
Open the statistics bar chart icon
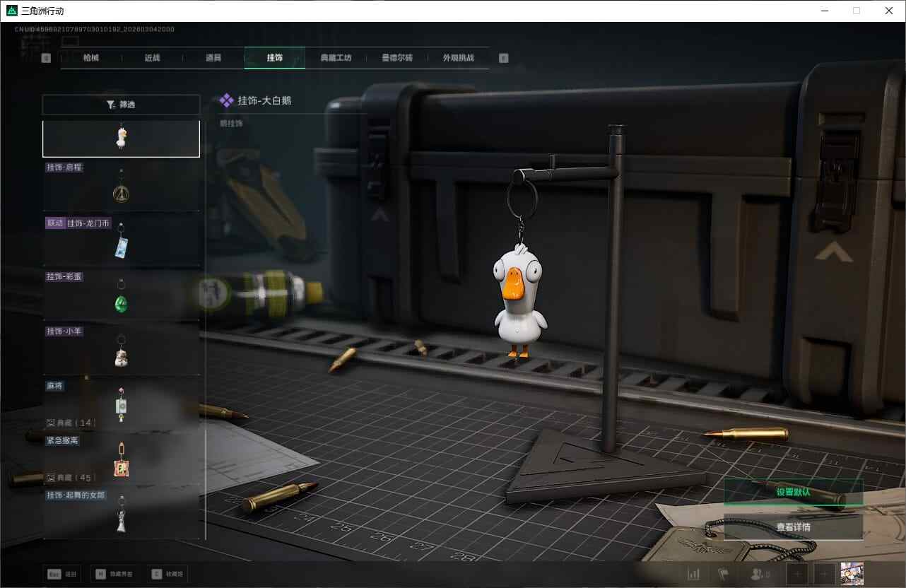point(694,574)
